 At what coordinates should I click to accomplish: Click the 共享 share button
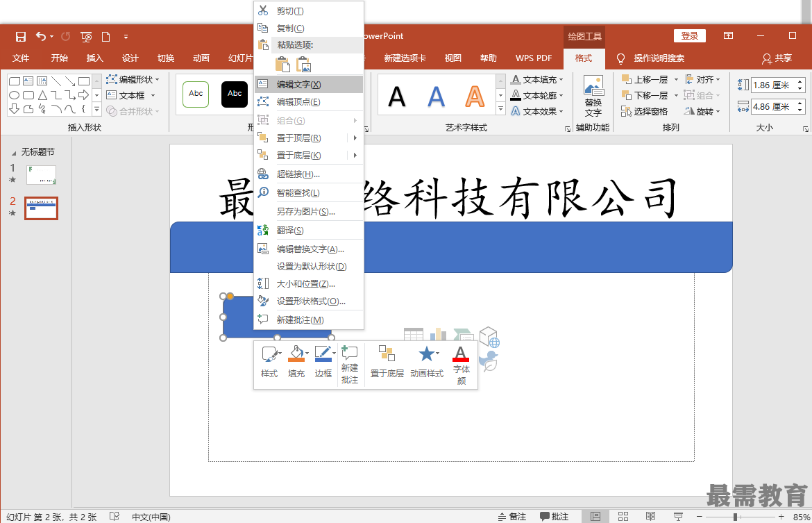click(777, 58)
